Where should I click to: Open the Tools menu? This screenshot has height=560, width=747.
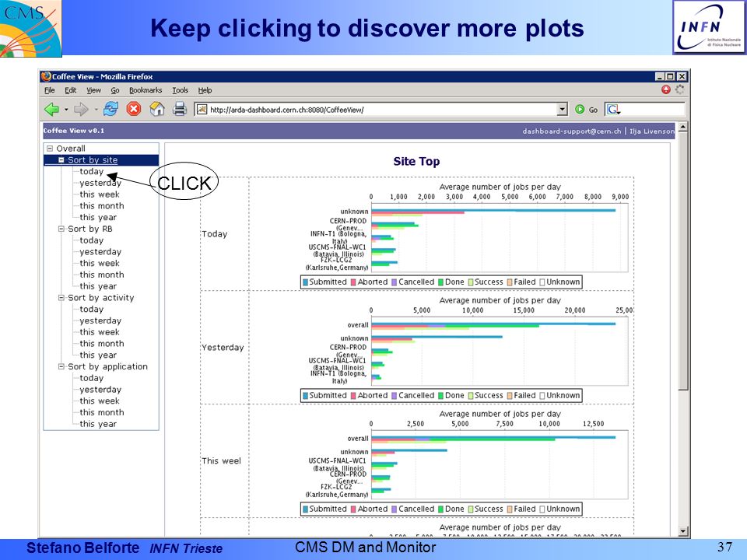click(x=180, y=90)
